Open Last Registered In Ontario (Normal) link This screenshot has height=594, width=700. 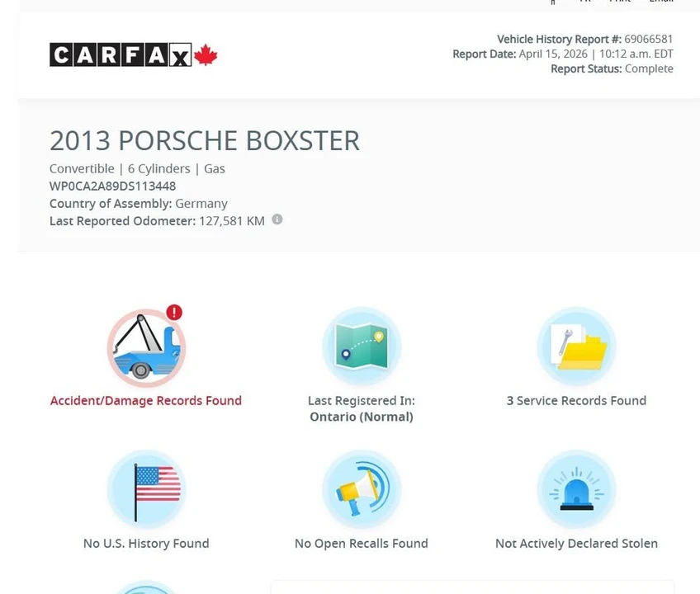362,409
